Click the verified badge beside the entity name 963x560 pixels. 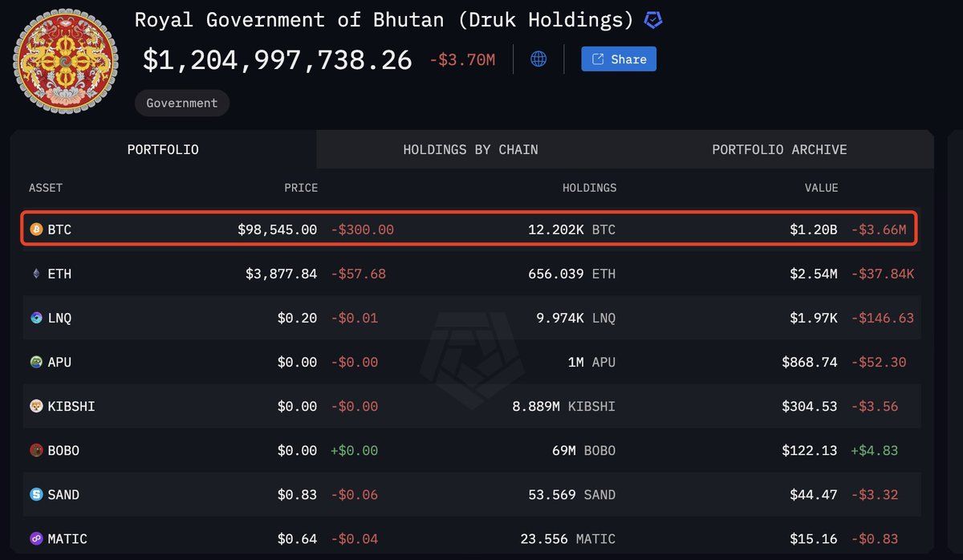click(653, 19)
